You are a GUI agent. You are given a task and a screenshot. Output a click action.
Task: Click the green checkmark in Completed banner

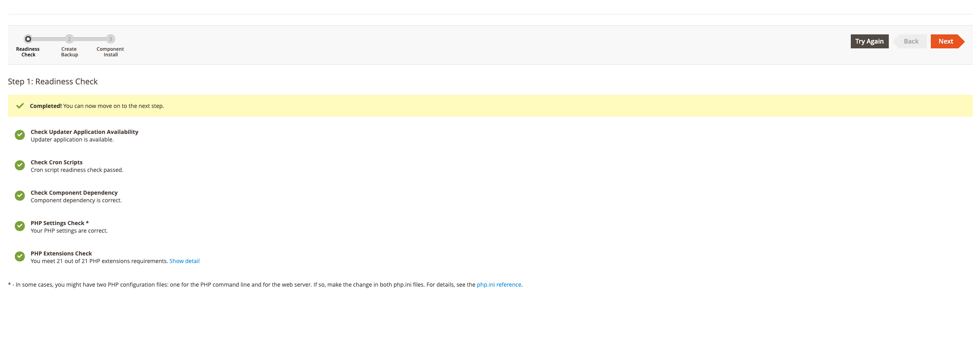coord(20,106)
